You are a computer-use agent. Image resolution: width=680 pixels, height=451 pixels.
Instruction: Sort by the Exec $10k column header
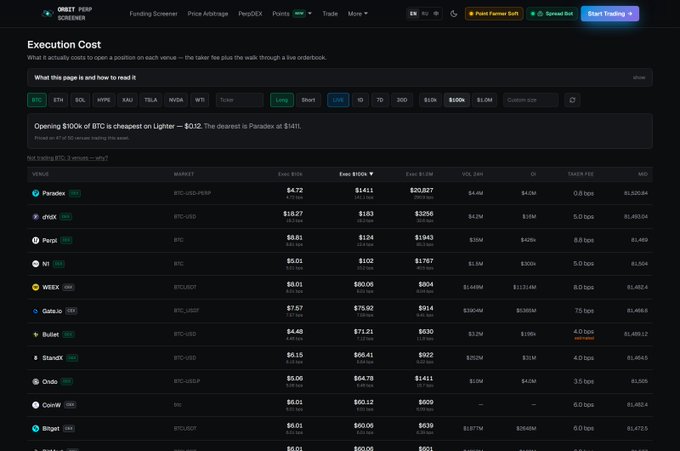[290, 174]
